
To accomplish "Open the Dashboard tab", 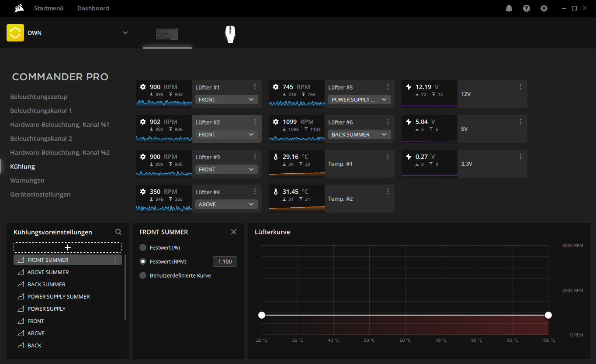I will pos(93,8).
